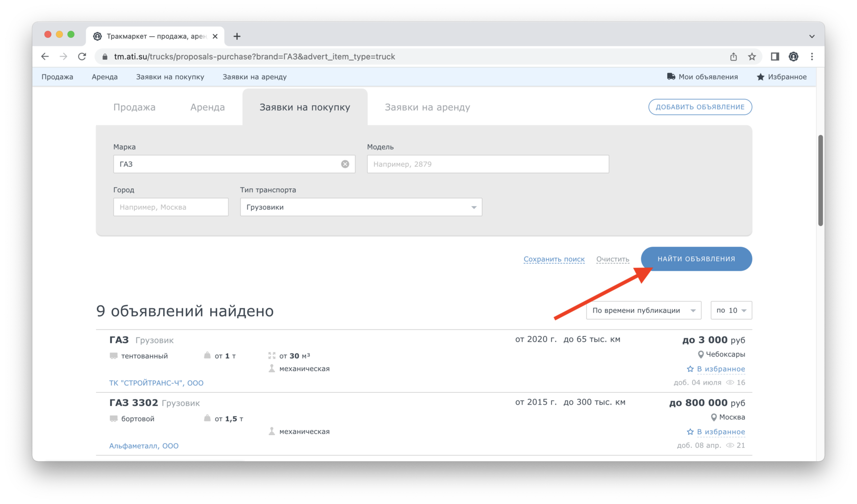857x504 pixels.
Task: Open Продажа in the top navigation bar
Action: click(x=58, y=77)
